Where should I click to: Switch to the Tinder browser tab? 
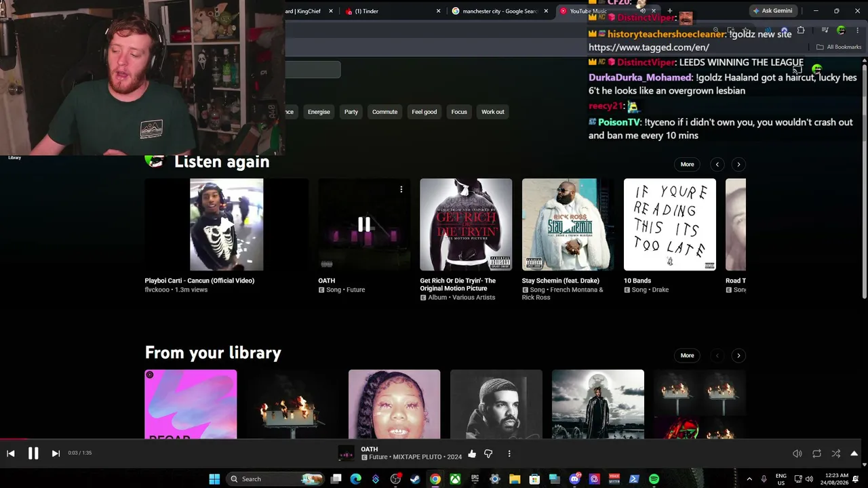pos(391,12)
